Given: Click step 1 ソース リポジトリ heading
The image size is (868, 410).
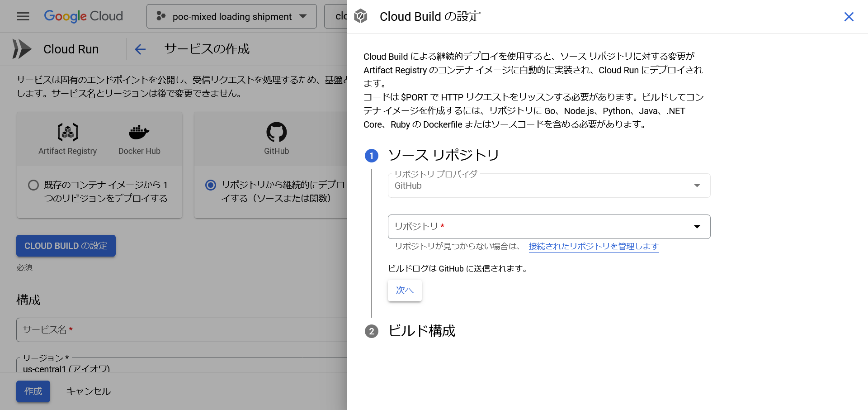Looking at the screenshot, I should 443,155.
